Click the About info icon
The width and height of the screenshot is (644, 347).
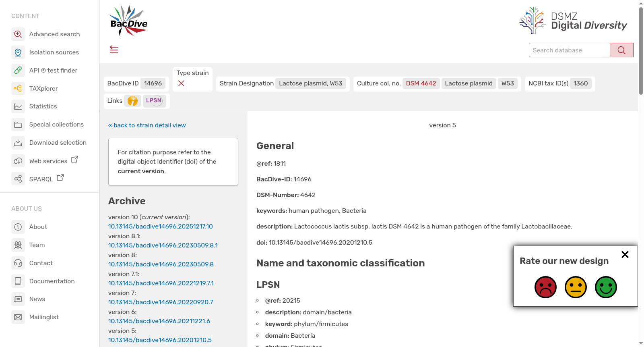[x=18, y=227]
